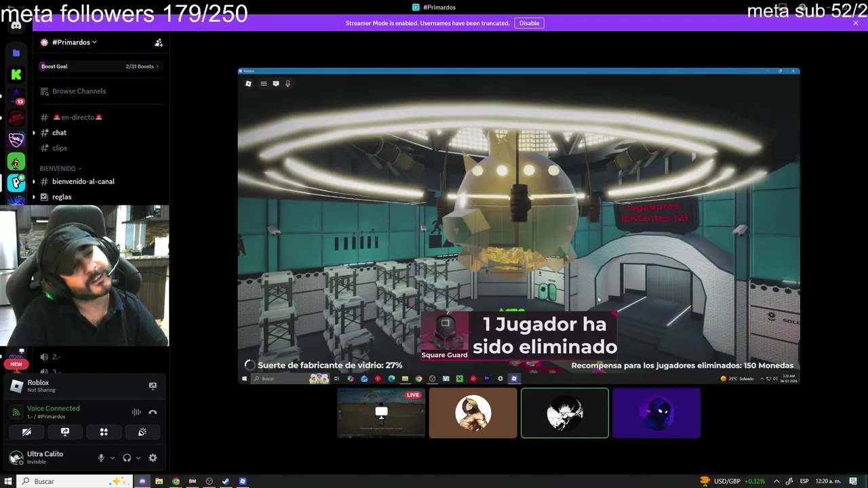This screenshot has width=868, height=488.
Task: Open Discord from the taskbar
Action: 142,481
